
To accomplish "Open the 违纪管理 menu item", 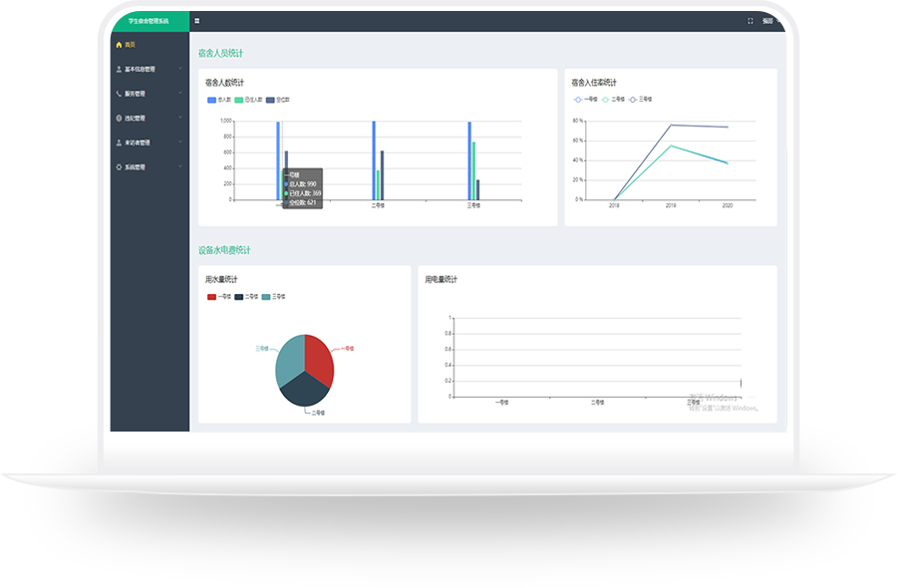I will (x=135, y=118).
